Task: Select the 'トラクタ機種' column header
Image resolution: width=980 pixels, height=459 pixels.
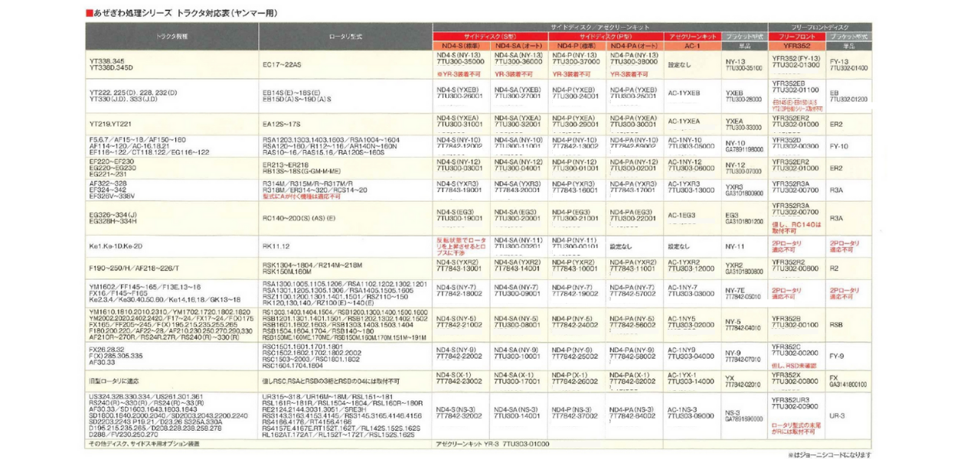Action: click(x=171, y=36)
